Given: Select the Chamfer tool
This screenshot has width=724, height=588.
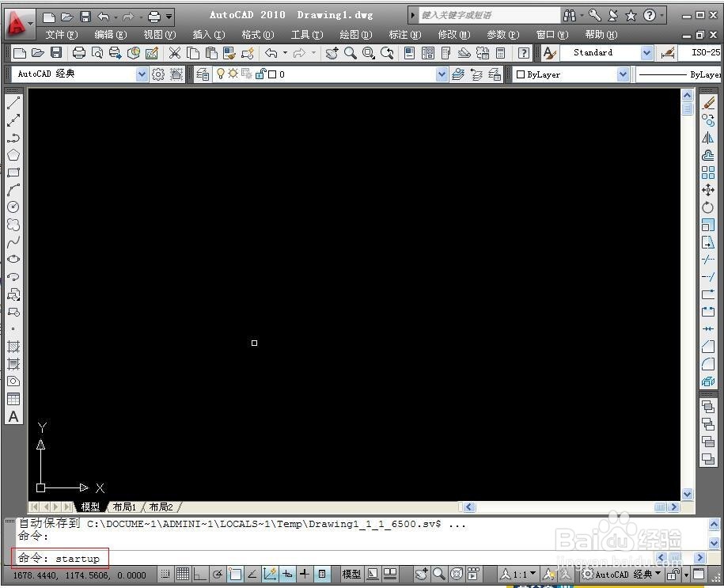Looking at the screenshot, I should (708, 347).
